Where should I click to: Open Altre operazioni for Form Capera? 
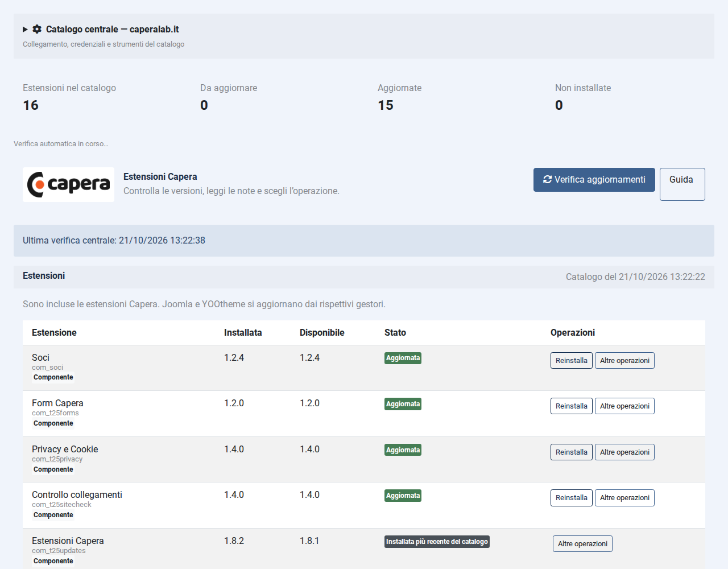624,406
